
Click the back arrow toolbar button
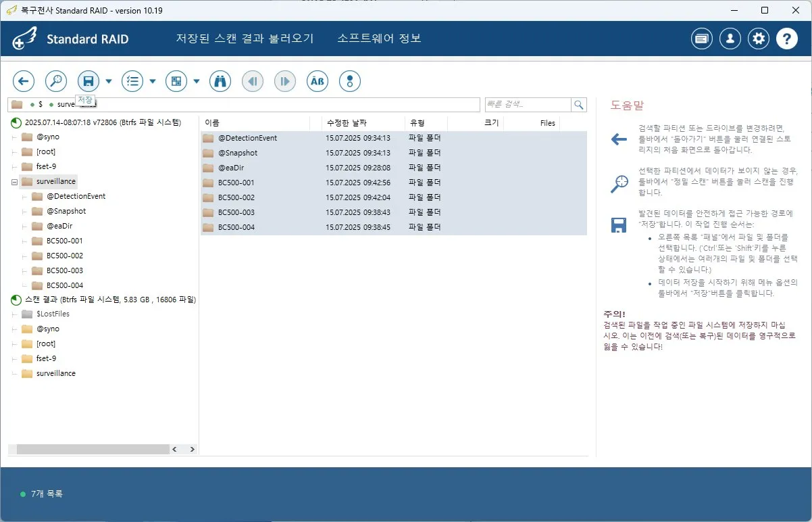pyautogui.click(x=24, y=81)
